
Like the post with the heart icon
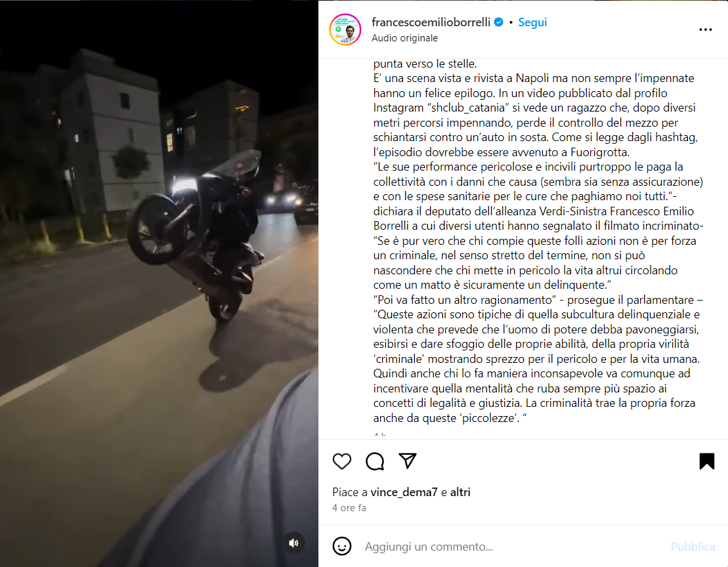pos(342,461)
